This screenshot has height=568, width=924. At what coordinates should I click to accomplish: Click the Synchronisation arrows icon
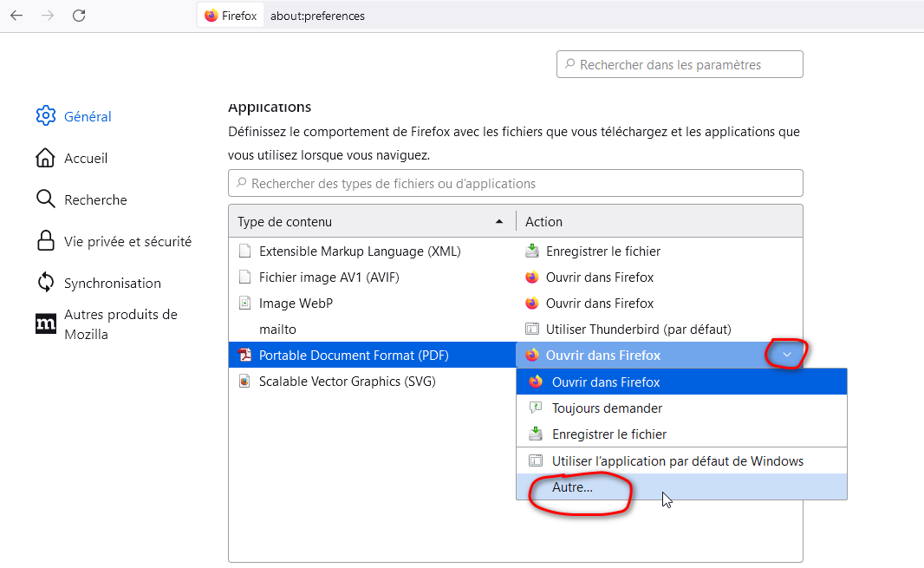pos(46,283)
